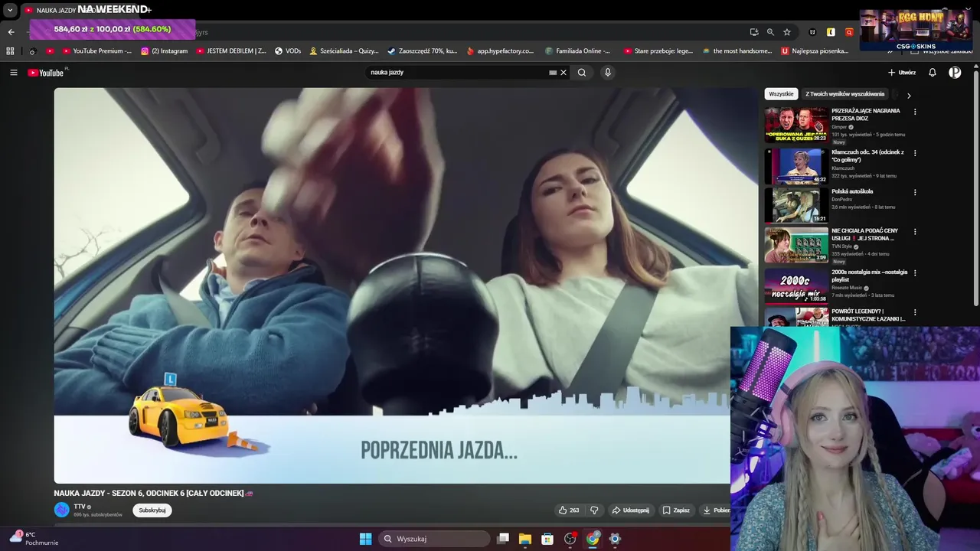This screenshot has height=551, width=980.
Task: Open the browser apps grid icon
Action: [x=10, y=51]
